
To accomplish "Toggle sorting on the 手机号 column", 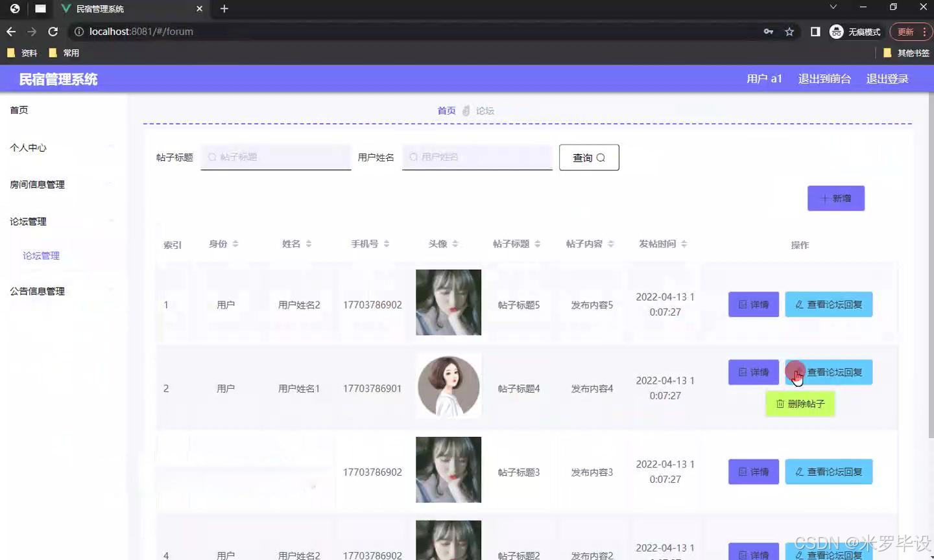I will [387, 244].
